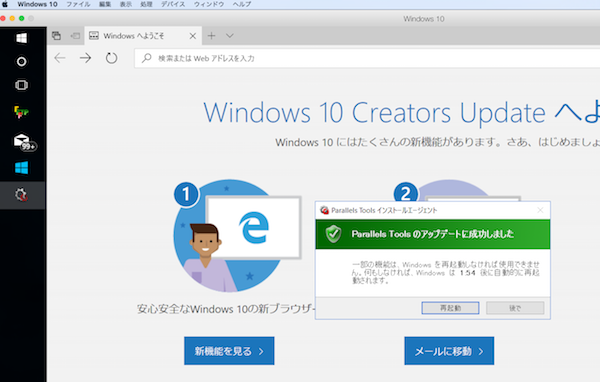Image resolution: width=600 pixels, height=382 pixels.
Task: Go back in Edge browser
Action: (60, 58)
